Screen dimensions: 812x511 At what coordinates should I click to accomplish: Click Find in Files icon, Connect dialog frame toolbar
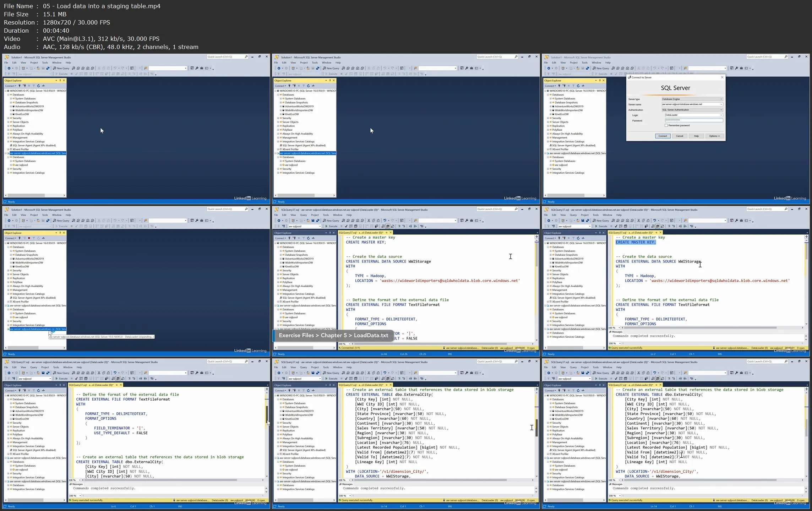tap(685, 68)
